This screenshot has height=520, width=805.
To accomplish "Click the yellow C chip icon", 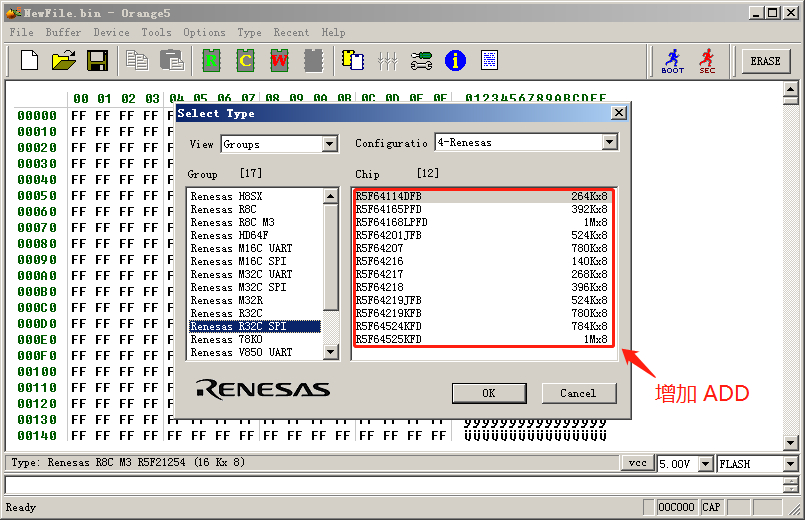I will (245, 61).
